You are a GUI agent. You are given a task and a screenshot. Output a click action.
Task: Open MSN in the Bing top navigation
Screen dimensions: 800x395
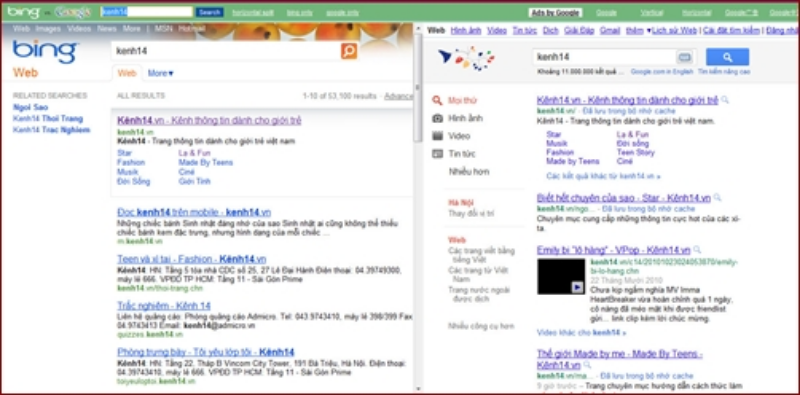pos(164,29)
